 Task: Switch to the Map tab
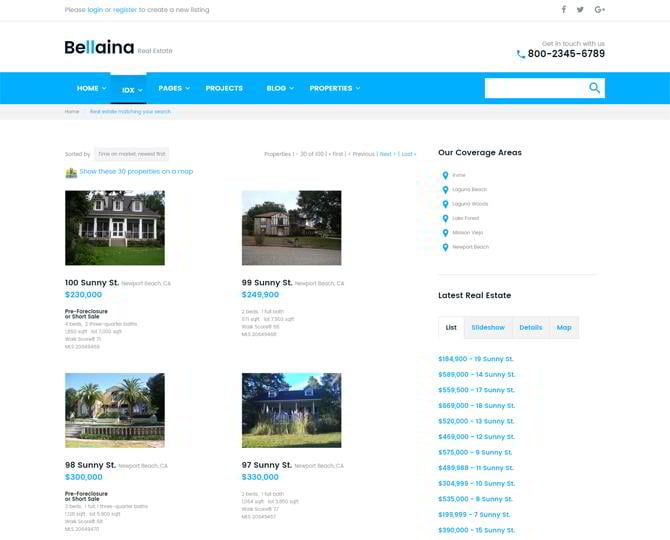pos(564,327)
